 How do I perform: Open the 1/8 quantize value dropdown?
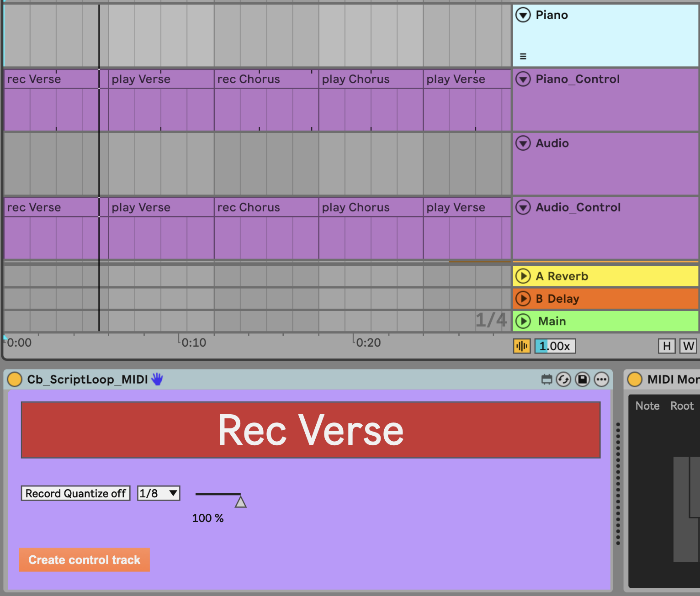(x=159, y=493)
